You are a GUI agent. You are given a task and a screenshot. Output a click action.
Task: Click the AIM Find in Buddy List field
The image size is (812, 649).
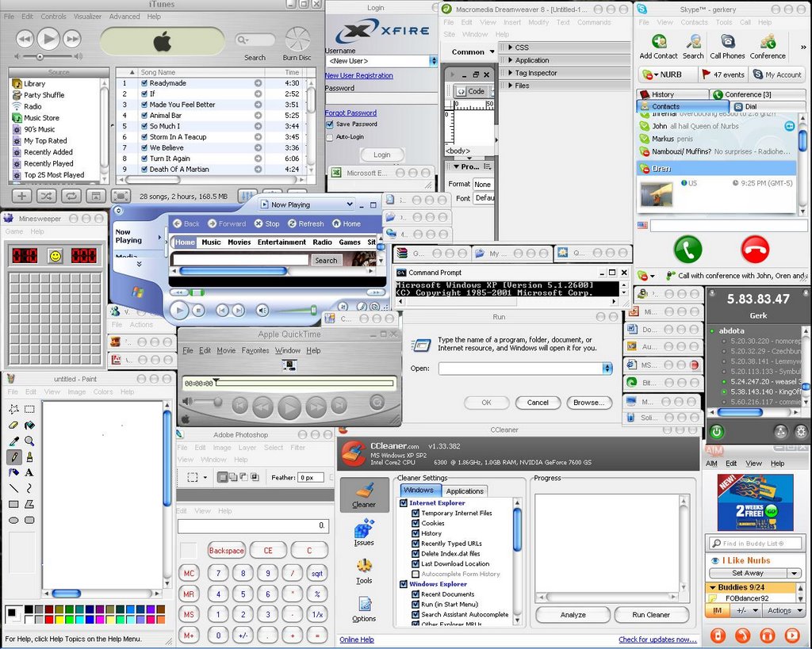tap(755, 544)
